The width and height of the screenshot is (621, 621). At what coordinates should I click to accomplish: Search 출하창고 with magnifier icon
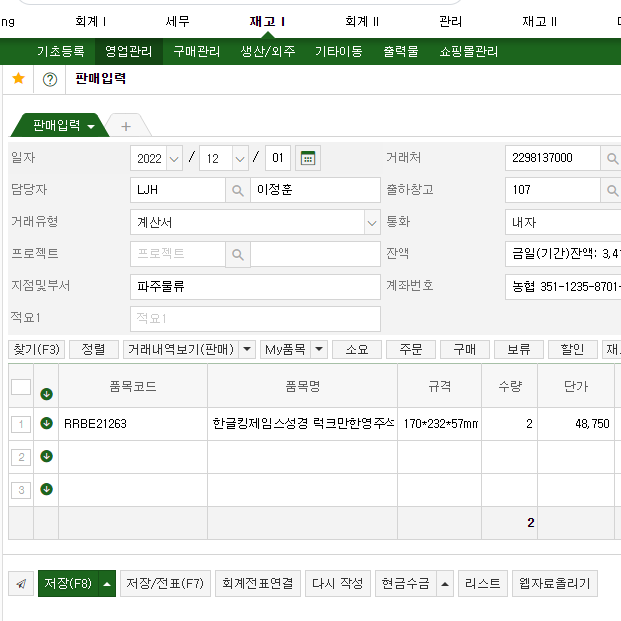click(x=612, y=190)
